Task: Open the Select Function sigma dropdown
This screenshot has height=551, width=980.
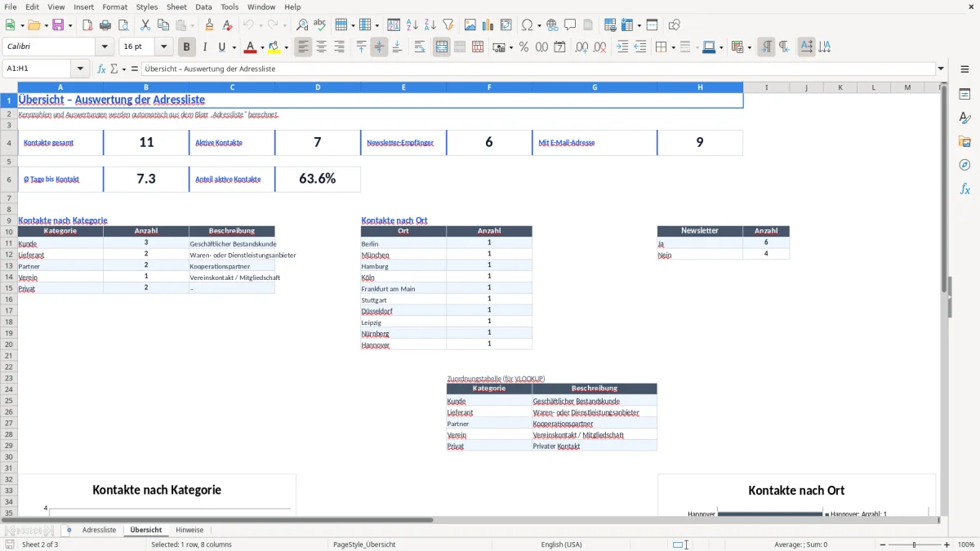Action: pos(122,69)
